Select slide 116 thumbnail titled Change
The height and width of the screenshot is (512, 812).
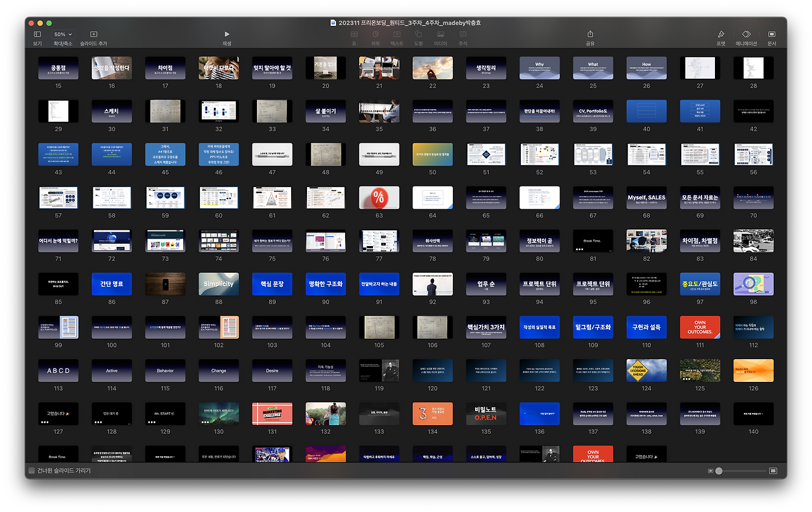click(x=219, y=371)
